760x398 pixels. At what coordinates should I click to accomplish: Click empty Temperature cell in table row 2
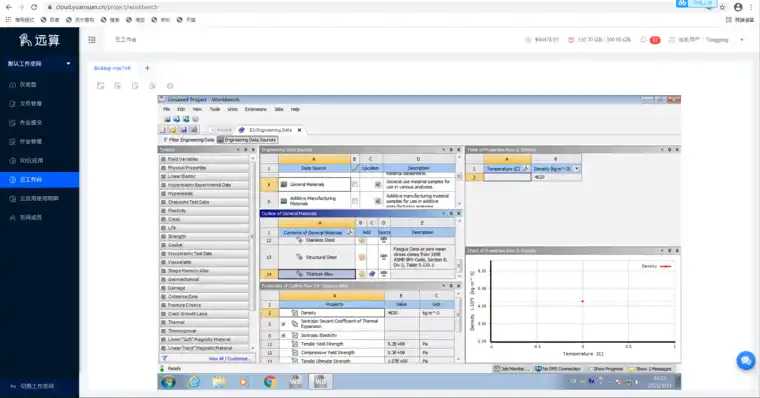click(507, 177)
